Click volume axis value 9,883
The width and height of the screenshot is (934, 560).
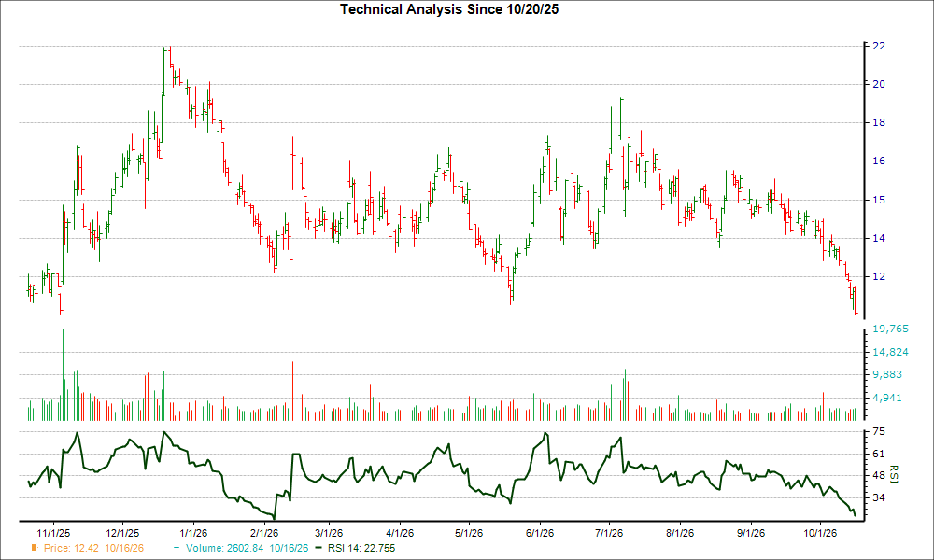tap(887, 375)
